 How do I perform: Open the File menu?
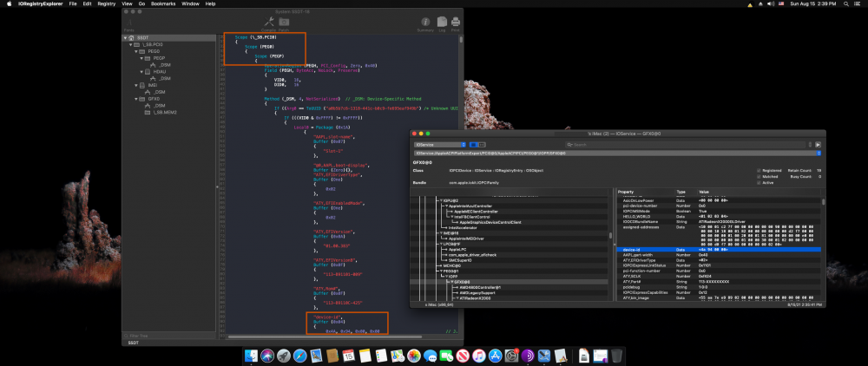[x=73, y=3]
